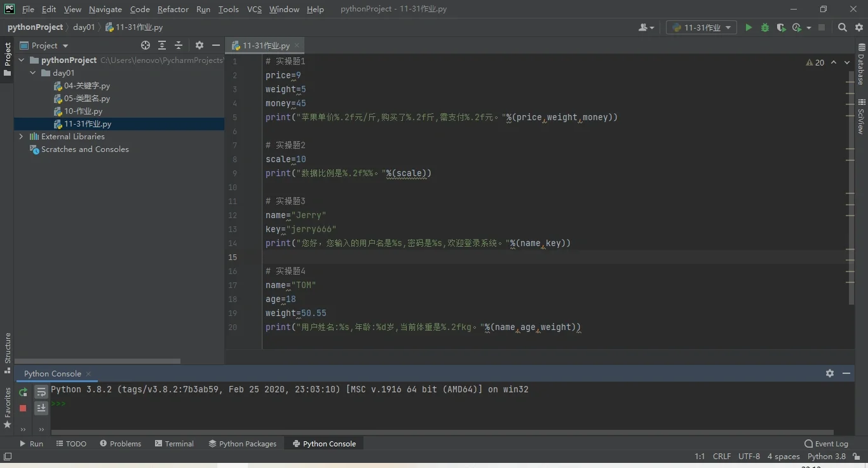Open the user account icon menu
The width and height of the screenshot is (868, 468).
pos(646,27)
